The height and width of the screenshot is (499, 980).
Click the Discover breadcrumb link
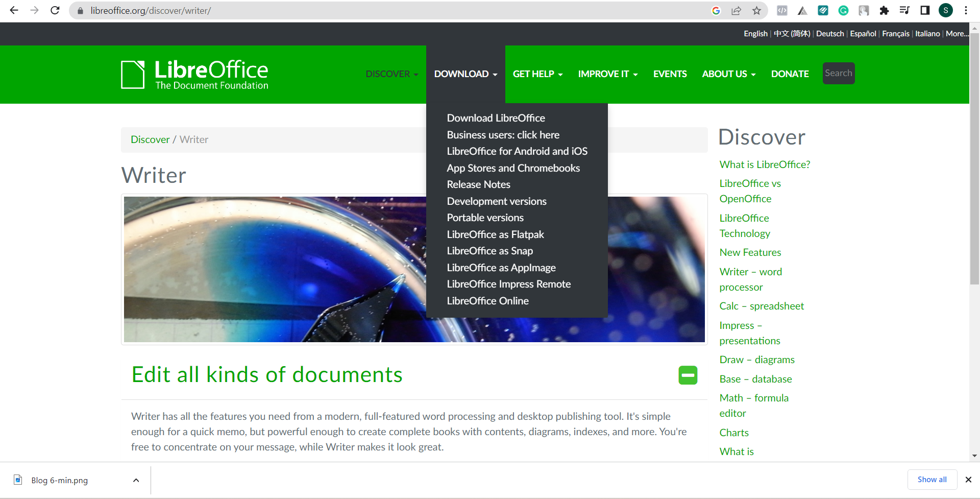(150, 139)
